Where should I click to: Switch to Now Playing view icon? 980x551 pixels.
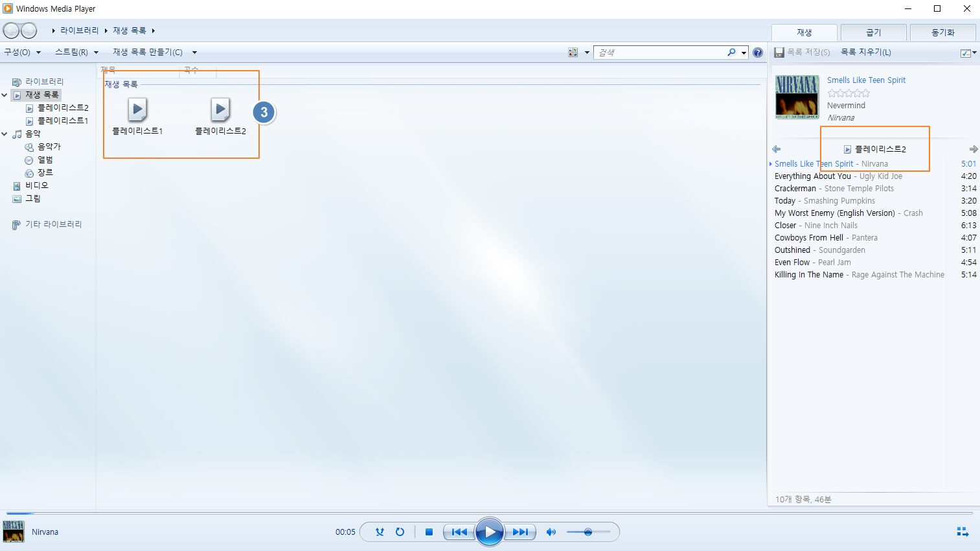click(963, 532)
